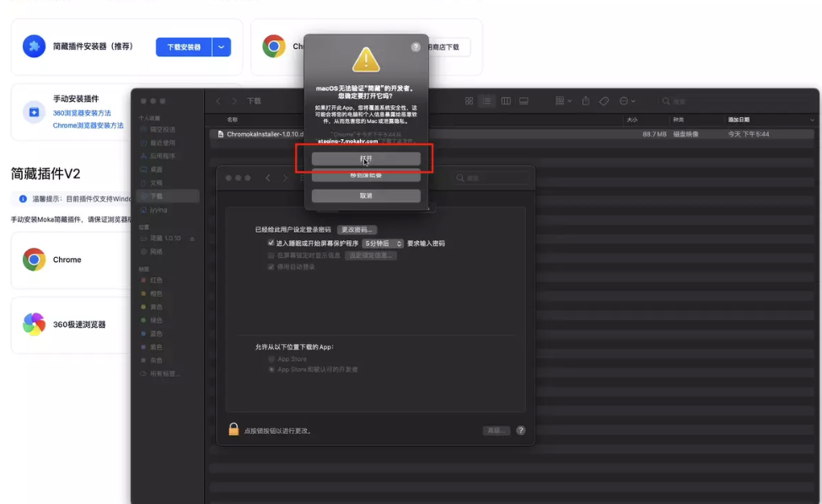Image resolution: width=822 pixels, height=504 pixels.
Task: Click the Finder share icon
Action: [586, 100]
